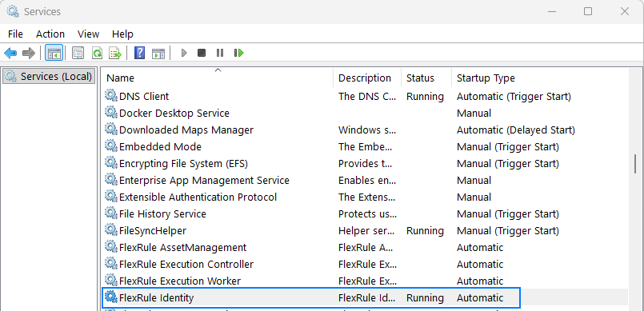Select the Docker Desktop Service name
The width and height of the screenshot is (644, 311).
point(174,114)
